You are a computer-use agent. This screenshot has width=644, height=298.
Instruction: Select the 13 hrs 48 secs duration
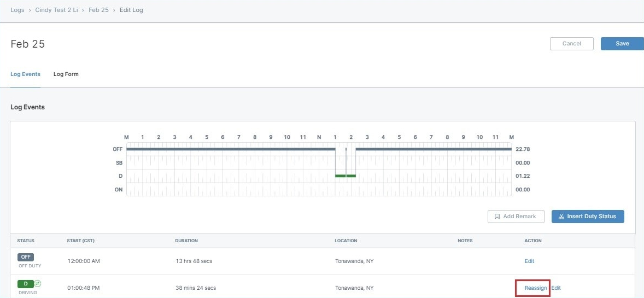click(194, 261)
